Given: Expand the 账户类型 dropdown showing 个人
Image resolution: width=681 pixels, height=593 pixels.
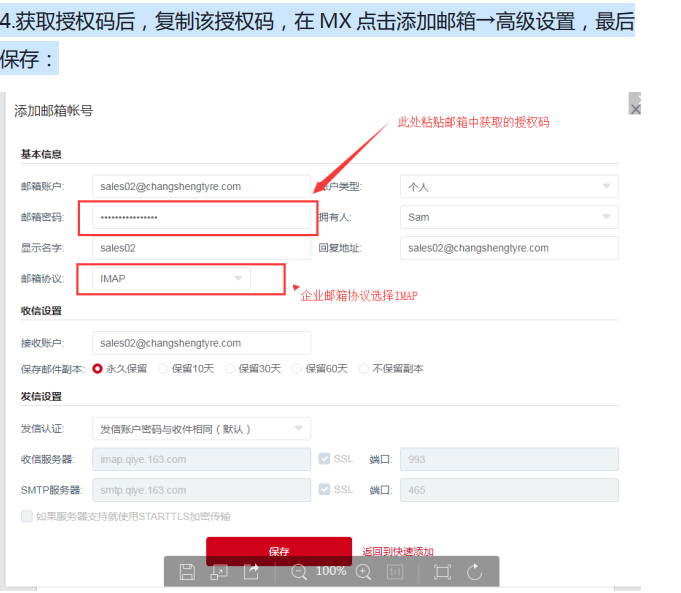Looking at the screenshot, I should click(508, 186).
